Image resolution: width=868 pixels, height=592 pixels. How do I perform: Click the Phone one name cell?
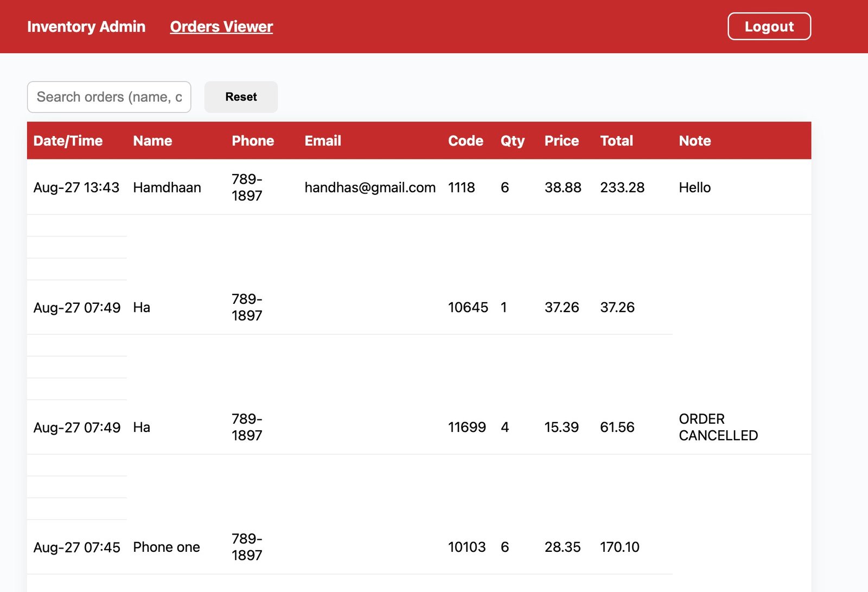(x=167, y=547)
